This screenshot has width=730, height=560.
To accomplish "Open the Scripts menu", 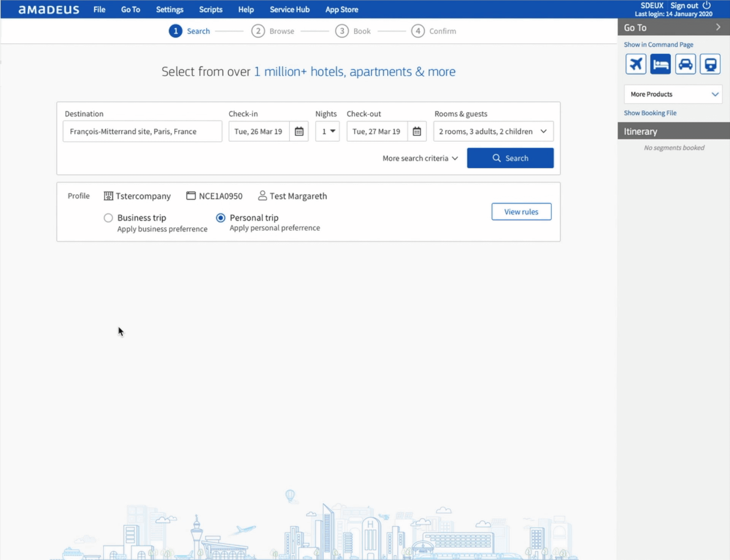I will [x=211, y=9].
